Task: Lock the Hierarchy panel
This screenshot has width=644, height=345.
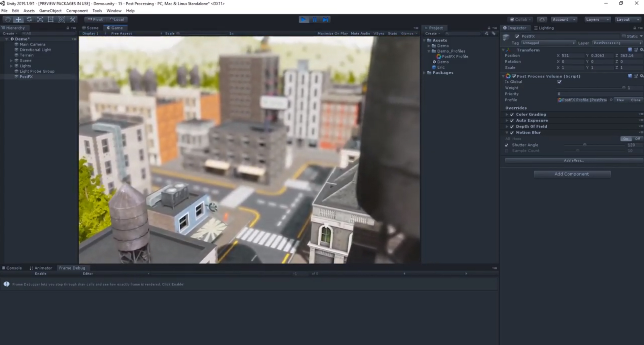Action: [x=68, y=28]
